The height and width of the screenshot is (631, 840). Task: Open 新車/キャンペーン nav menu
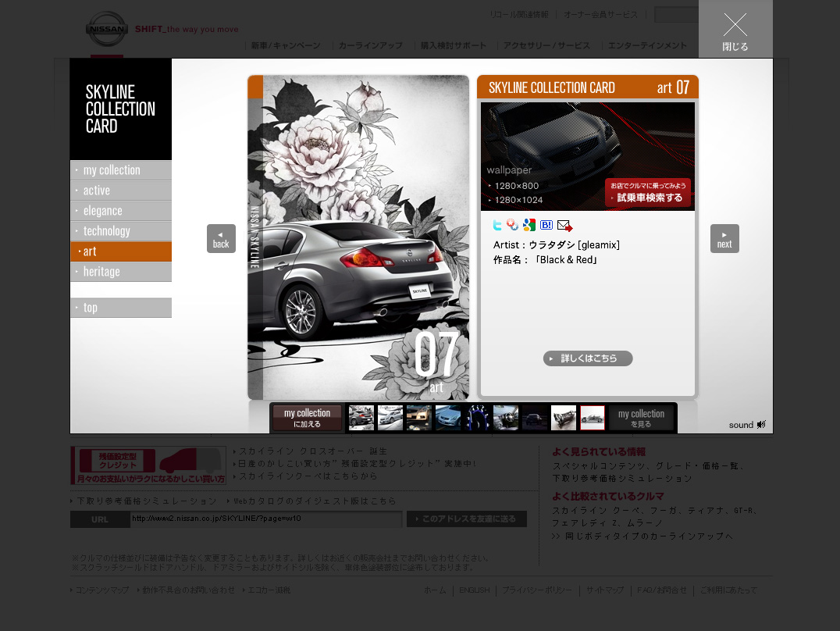[x=286, y=45]
